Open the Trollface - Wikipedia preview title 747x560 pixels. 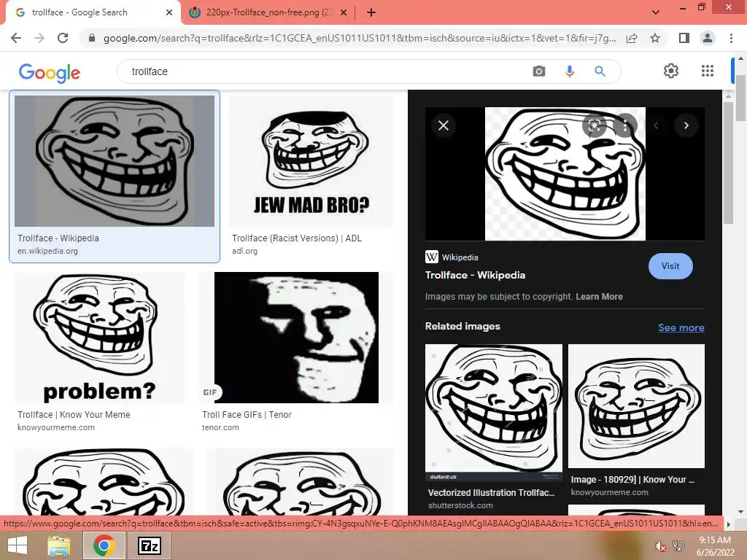pos(475,275)
